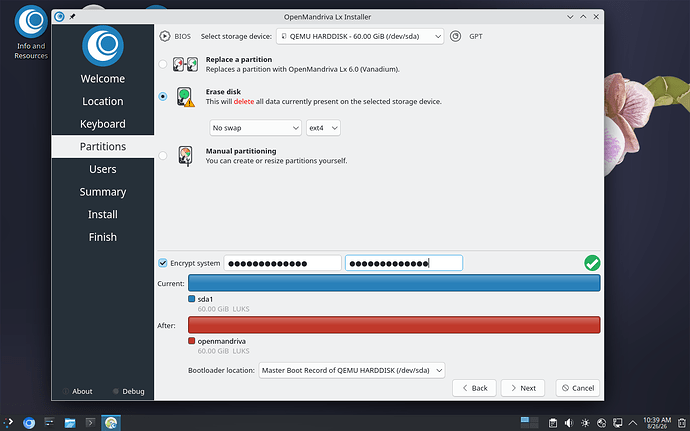Expand hidden system tray icons

point(633,423)
